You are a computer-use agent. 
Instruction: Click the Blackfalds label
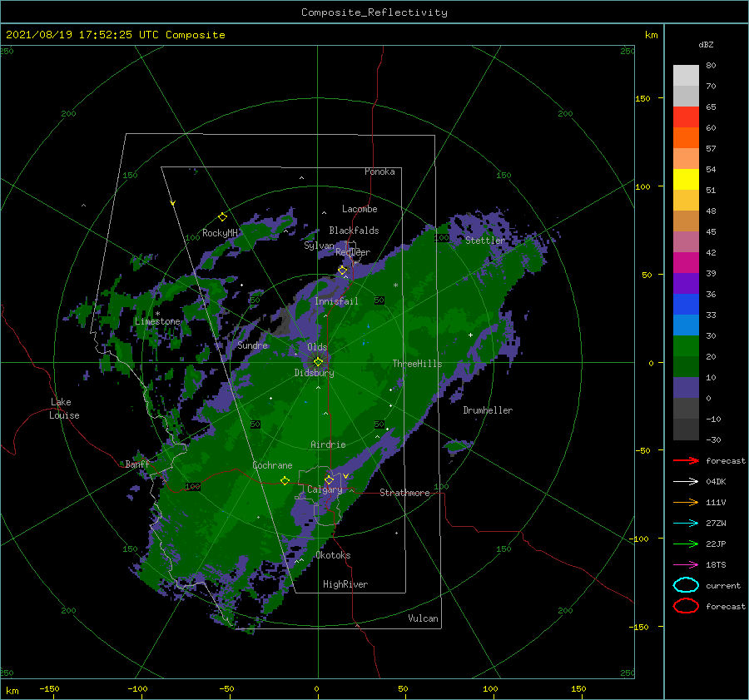coord(354,231)
